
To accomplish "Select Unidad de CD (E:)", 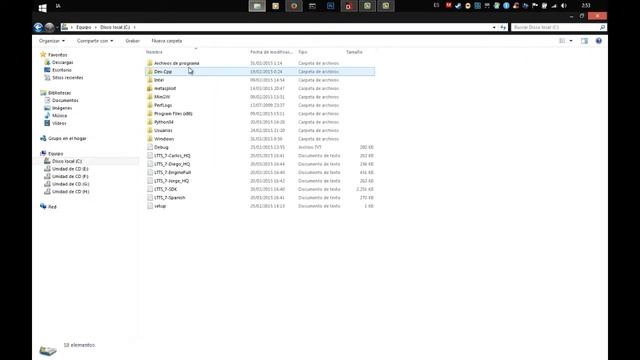I will click(x=70, y=169).
